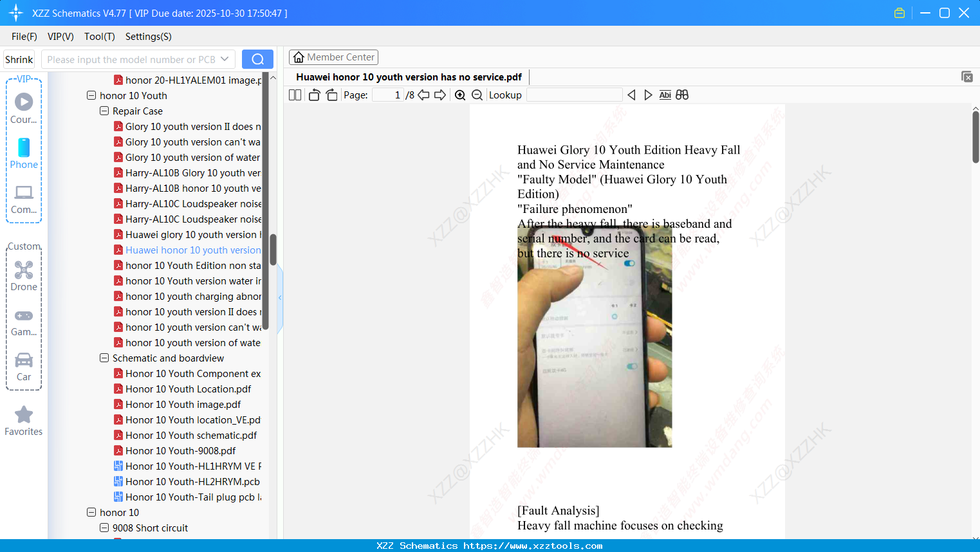Image resolution: width=980 pixels, height=552 pixels.
Task: Select highlighted Huawei honor 10 youth version
Action: (187, 250)
